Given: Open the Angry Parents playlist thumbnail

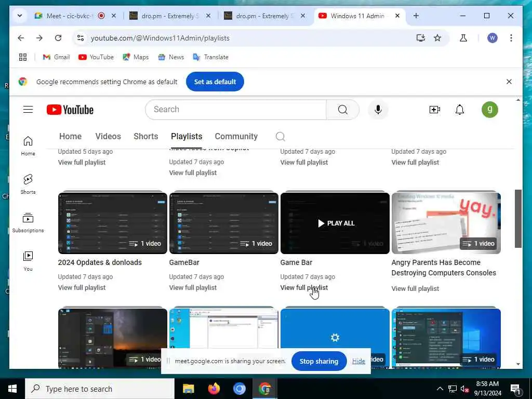Looking at the screenshot, I should click(x=446, y=223).
